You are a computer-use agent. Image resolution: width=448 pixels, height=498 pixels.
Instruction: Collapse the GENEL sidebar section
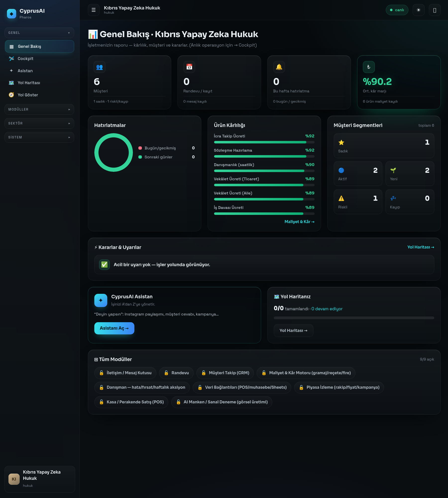39,33
